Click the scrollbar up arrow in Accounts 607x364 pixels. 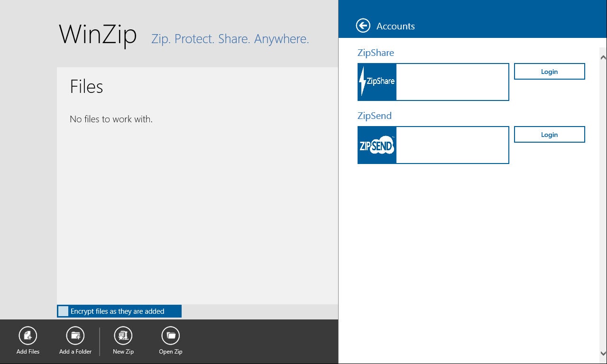click(x=603, y=57)
